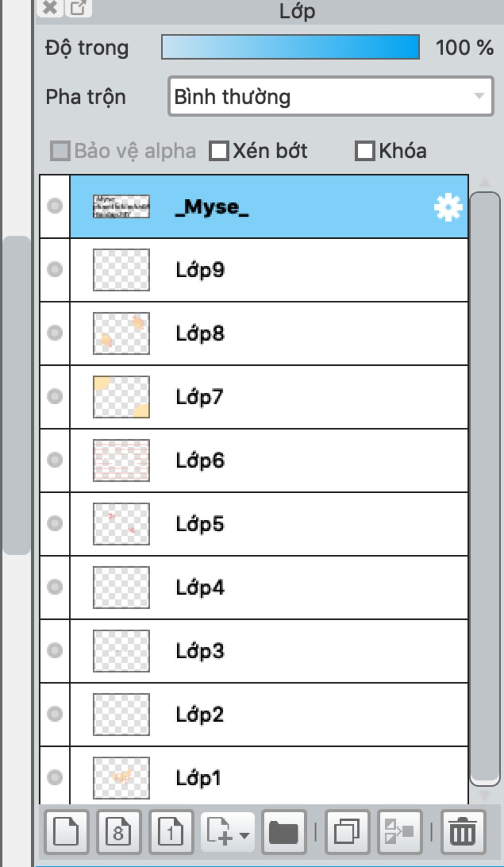Image resolution: width=504 pixels, height=867 pixels.
Task: Click the Lớp6 layer thumbnail
Action: coord(121,460)
